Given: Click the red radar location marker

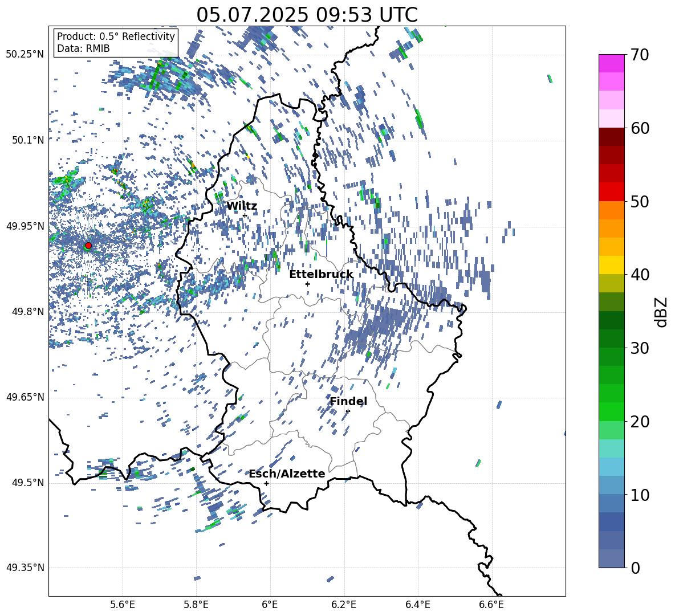Looking at the screenshot, I should point(88,246).
